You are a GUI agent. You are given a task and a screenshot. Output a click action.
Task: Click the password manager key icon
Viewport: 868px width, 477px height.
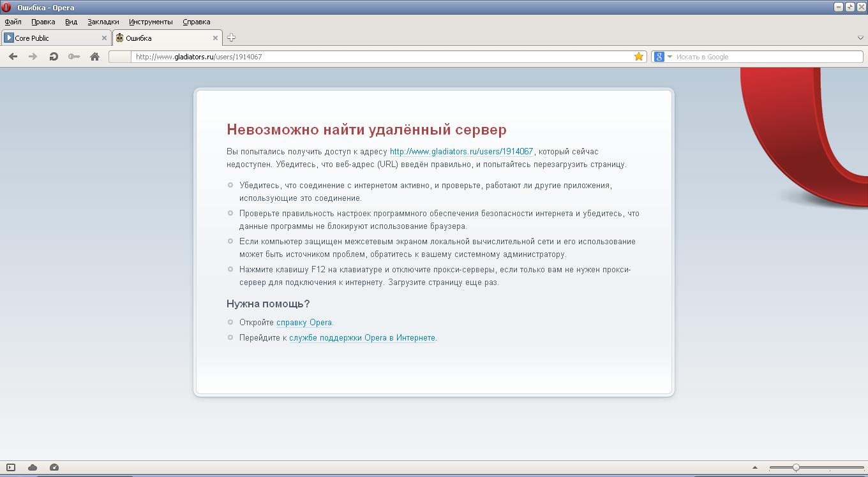74,57
